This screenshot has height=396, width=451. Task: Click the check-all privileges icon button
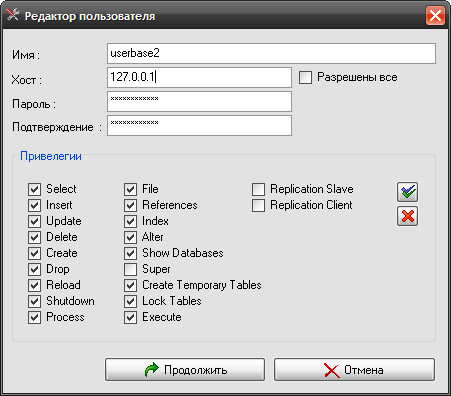tap(407, 192)
